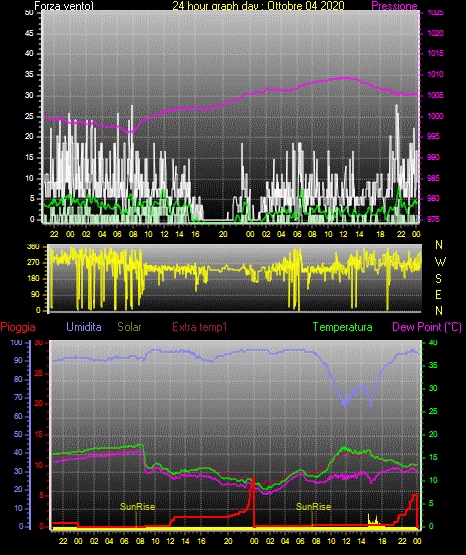466x555 pixels.
Task: Click the '995' pressure axis value
Action: tap(433, 136)
